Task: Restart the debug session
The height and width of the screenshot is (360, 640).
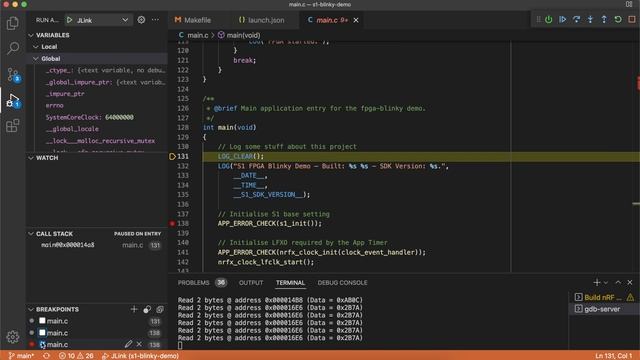Action: pyautogui.click(x=618, y=20)
